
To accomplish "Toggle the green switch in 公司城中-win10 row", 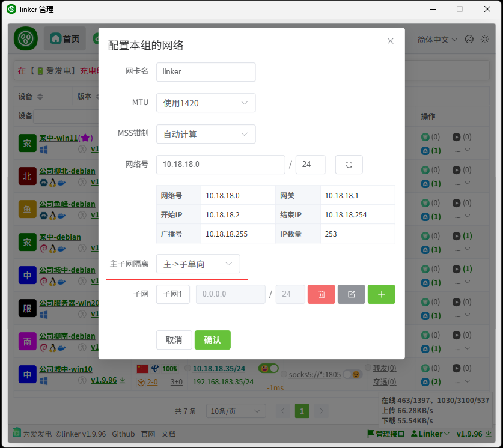I will coord(269,368).
